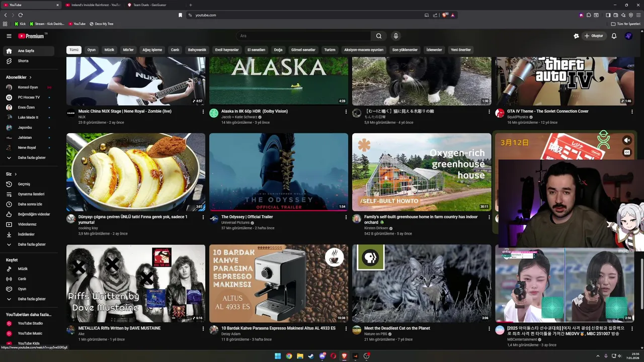Open Kirsten Dirksen channel link

coord(376,228)
